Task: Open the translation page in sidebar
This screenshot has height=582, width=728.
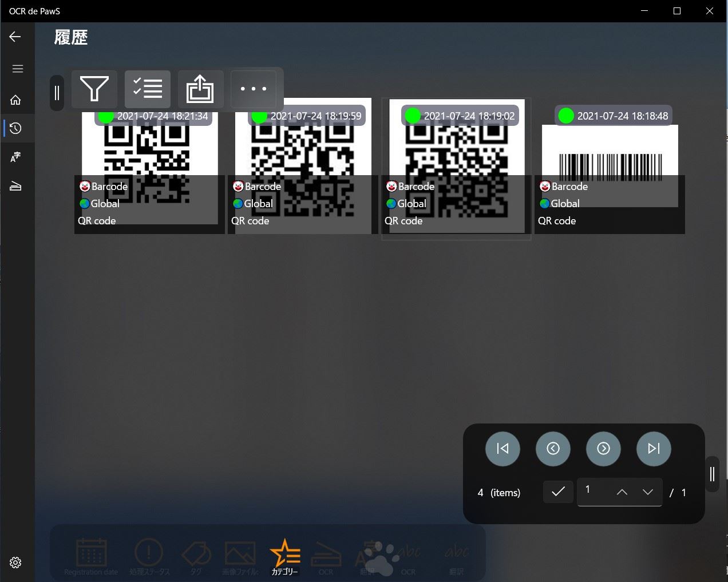Action: [x=16, y=157]
